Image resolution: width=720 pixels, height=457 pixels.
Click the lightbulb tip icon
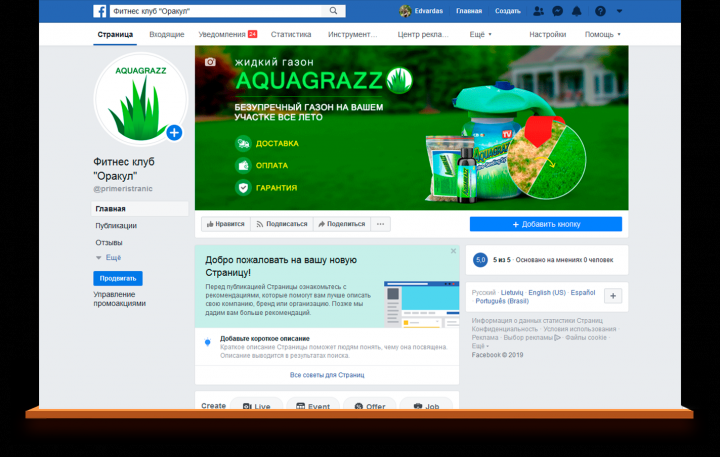(x=208, y=342)
